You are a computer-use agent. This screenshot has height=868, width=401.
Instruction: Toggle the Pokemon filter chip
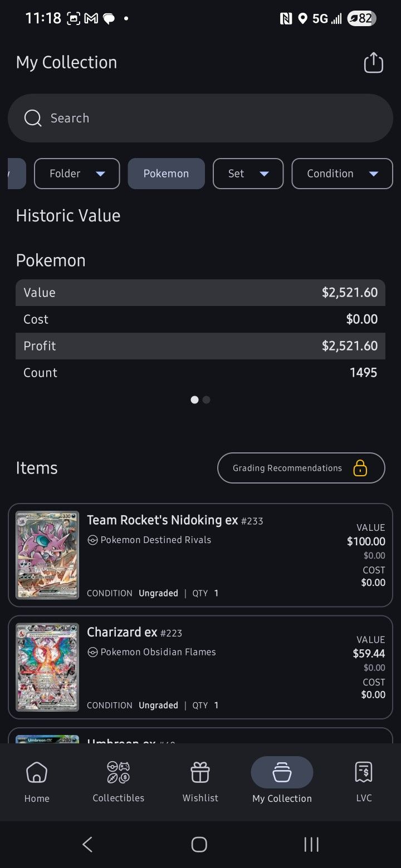click(x=166, y=174)
